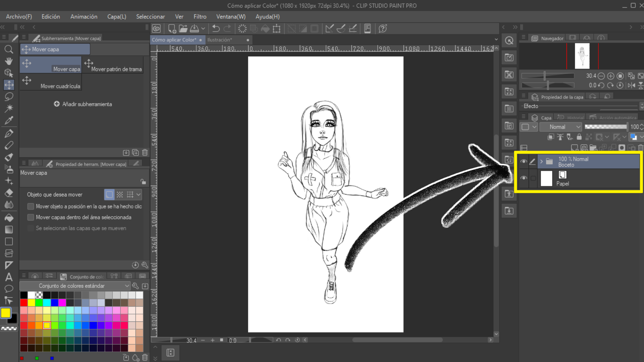
Task: Choose Mover patrón de trama subtool
Action: (113, 65)
